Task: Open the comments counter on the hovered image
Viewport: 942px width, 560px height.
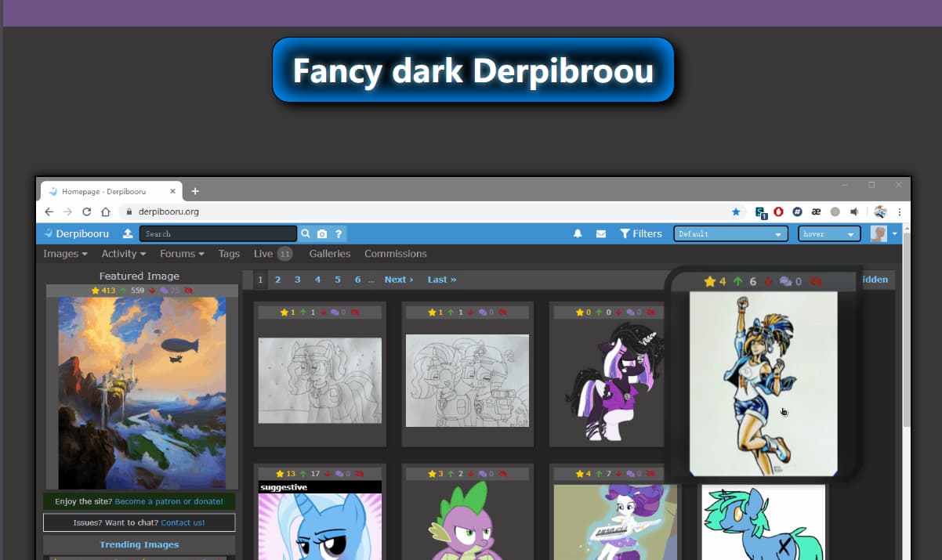Action: [x=784, y=280]
